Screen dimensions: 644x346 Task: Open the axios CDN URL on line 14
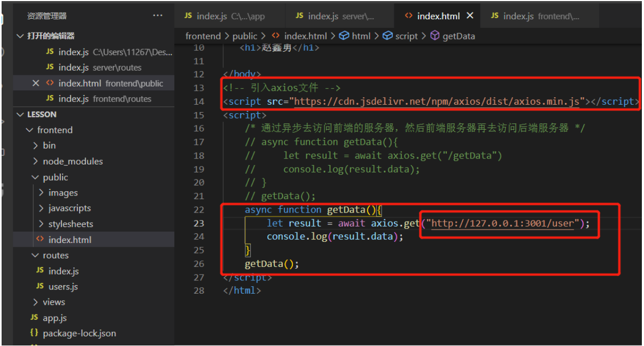pyautogui.click(x=437, y=101)
